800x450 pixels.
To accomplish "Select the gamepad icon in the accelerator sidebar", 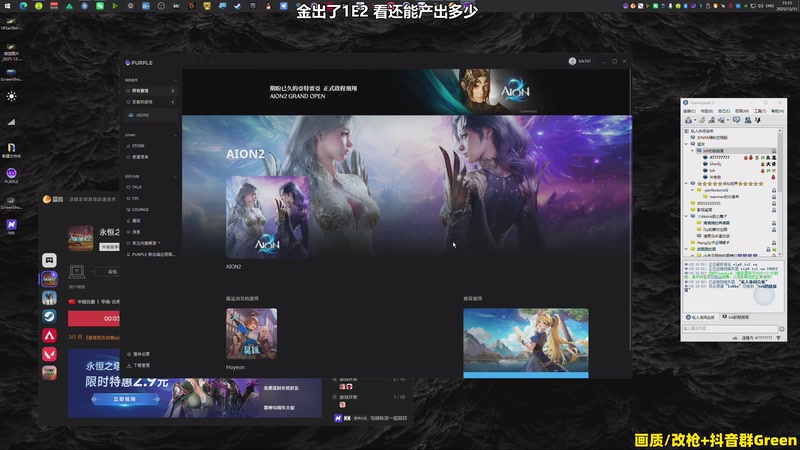I will 49,260.
